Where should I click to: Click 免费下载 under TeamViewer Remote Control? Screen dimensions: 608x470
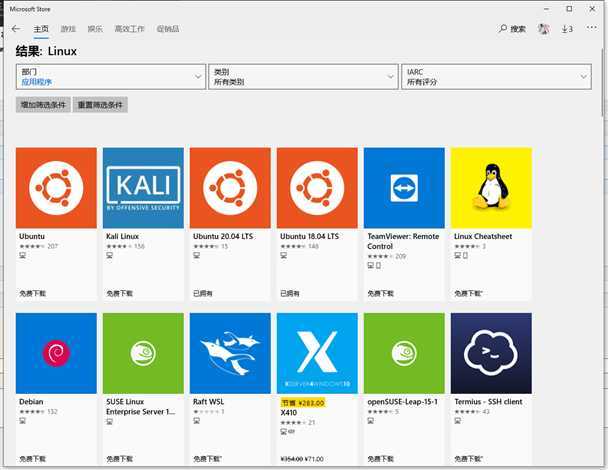tap(380, 294)
